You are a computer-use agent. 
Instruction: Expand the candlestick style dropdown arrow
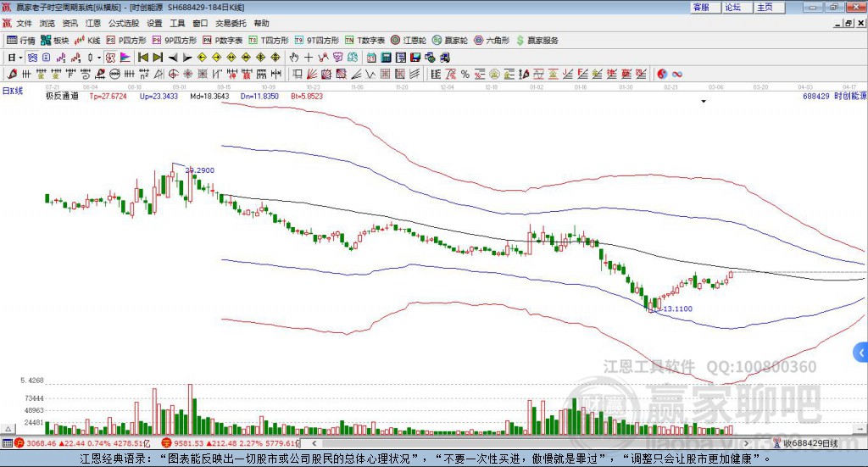pyautogui.click(x=99, y=58)
